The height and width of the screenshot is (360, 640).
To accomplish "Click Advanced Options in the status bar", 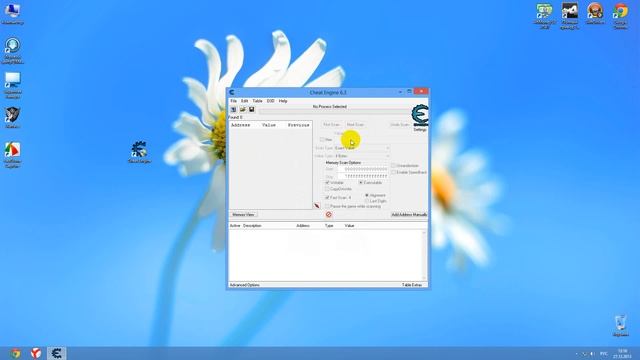I will (x=244, y=285).
